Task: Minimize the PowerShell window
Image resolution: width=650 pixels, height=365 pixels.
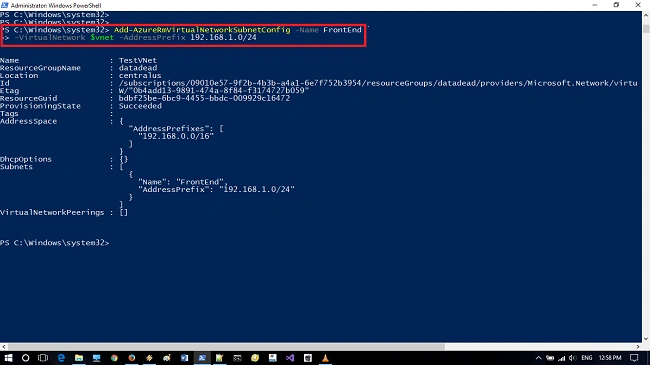Action: point(594,5)
